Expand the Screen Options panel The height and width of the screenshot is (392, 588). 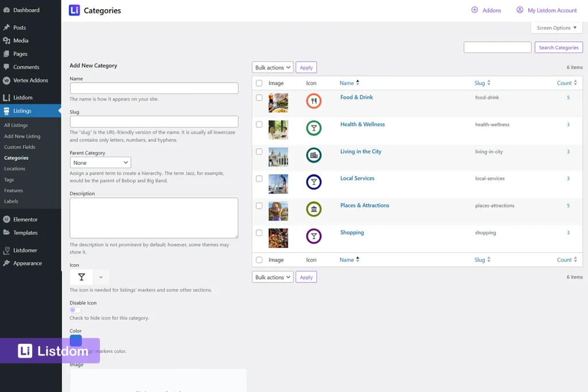(556, 27)
